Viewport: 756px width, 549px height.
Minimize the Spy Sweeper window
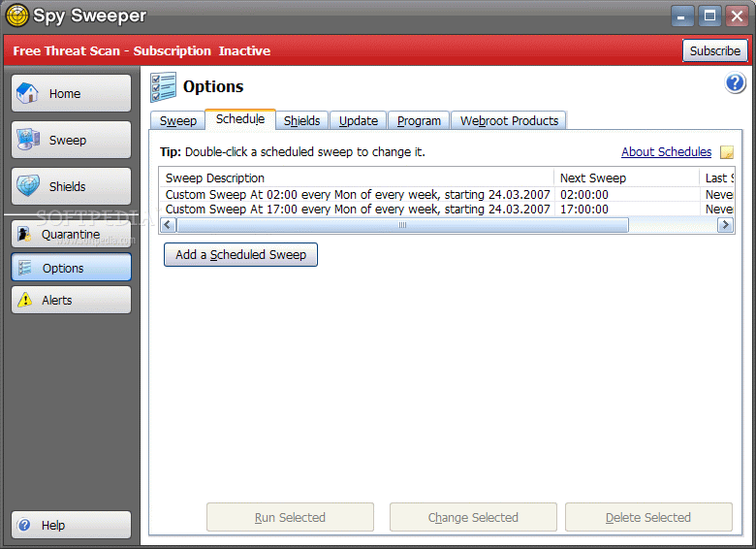pos(682,16)
